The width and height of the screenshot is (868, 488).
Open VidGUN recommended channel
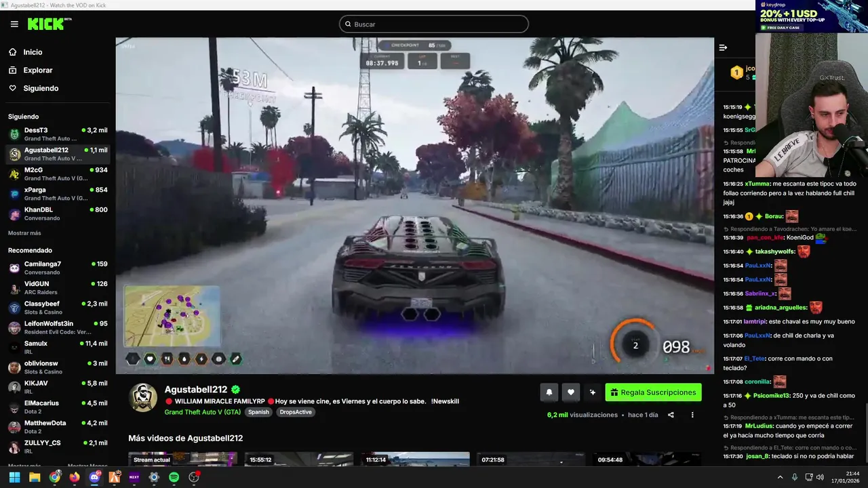(58, 287)
